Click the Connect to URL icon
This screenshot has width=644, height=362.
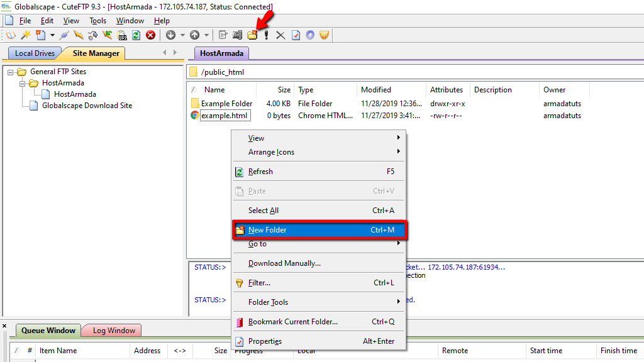coord(122,35)
